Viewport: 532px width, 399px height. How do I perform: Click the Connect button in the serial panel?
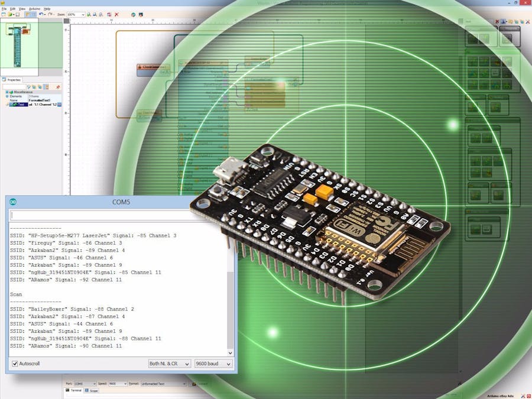(200, 382)
